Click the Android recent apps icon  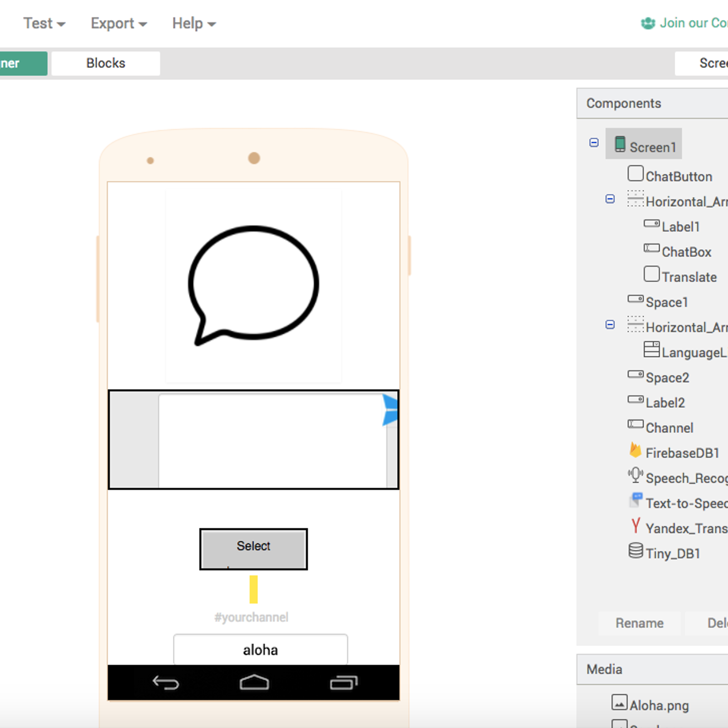344,682
